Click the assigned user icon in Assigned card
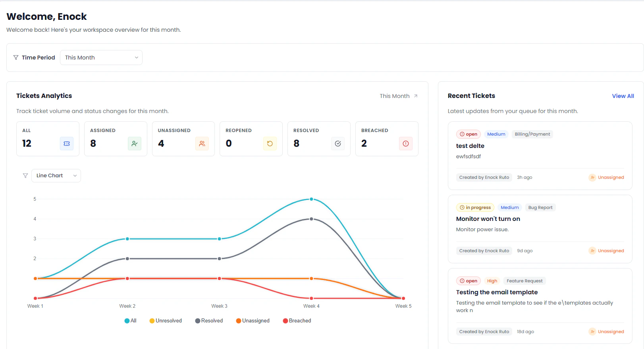Image resolution: width=644 pixels, height=349 pixels. (135, 144)
